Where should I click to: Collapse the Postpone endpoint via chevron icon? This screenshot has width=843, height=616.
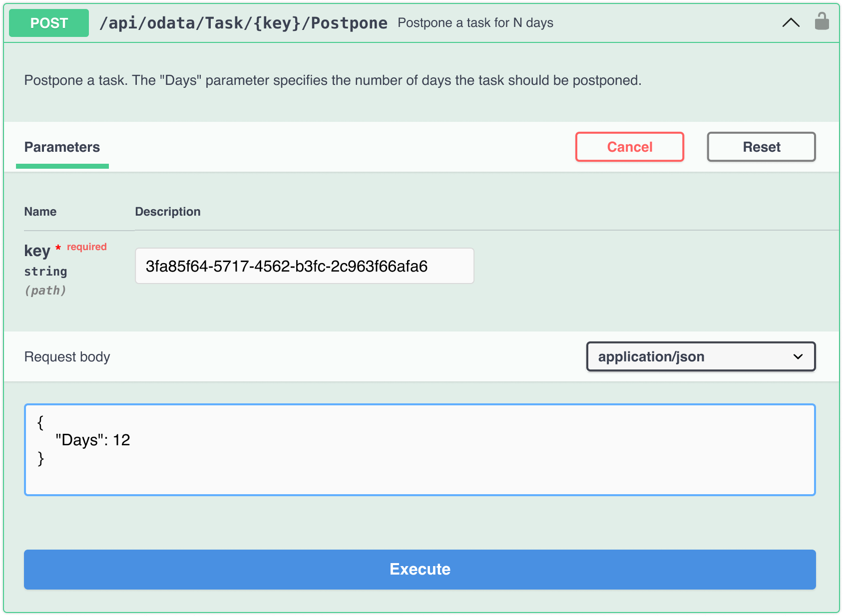[791, 22]
